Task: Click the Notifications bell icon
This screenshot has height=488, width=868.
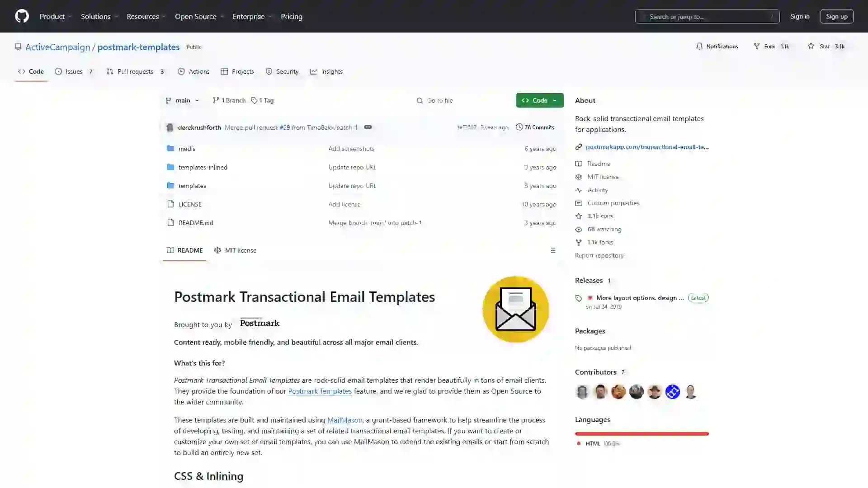Action: coord(698,47)
